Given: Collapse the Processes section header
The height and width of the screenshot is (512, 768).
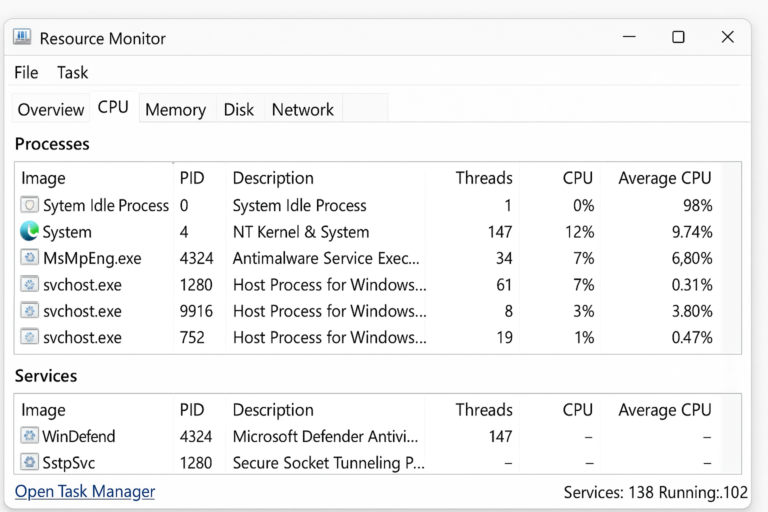Looking at the screenshot, I should click(x=52, y=144).
